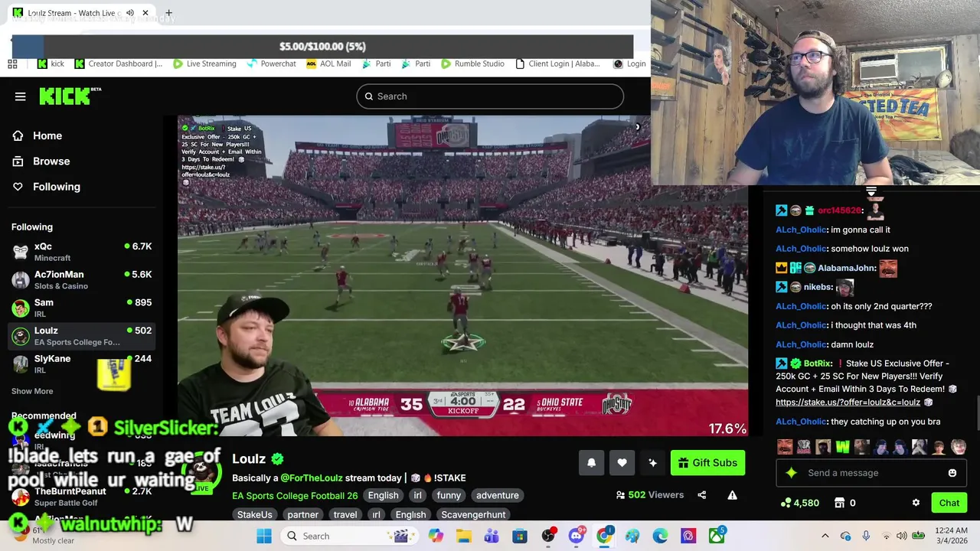
Task: Open the channel shop icon
Action: point(839,503)
